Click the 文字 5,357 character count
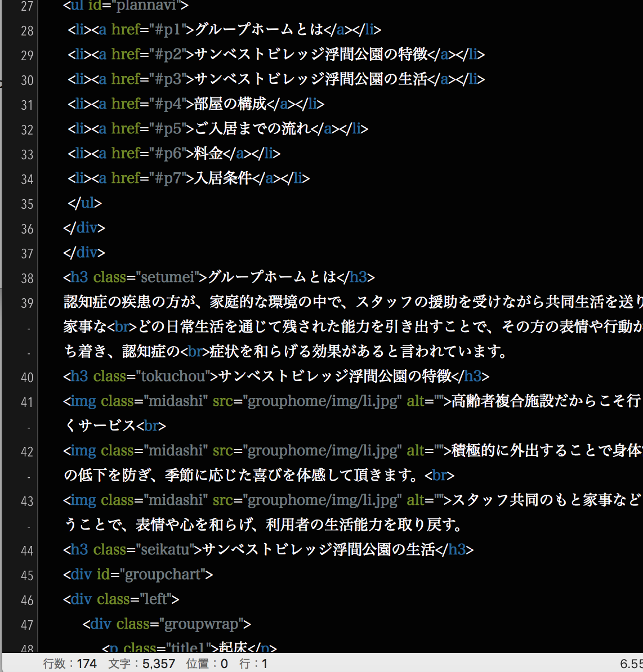The image size is (643, 672). (x=141, y=664)
